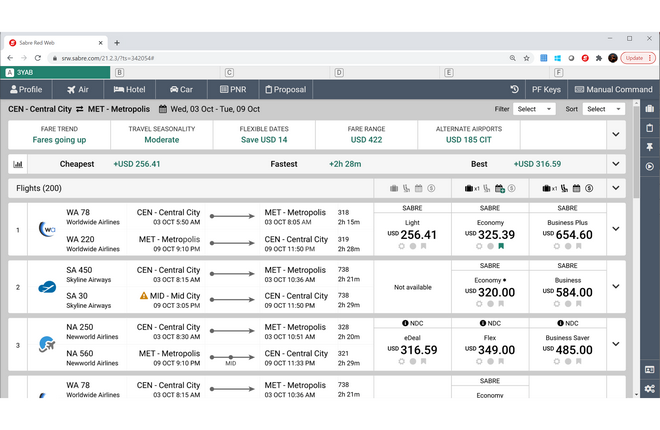The height and width of the screenshot is (430, 660).
Task: Expand flight option 3 NA 250 details
Action: tap(616, 344)
